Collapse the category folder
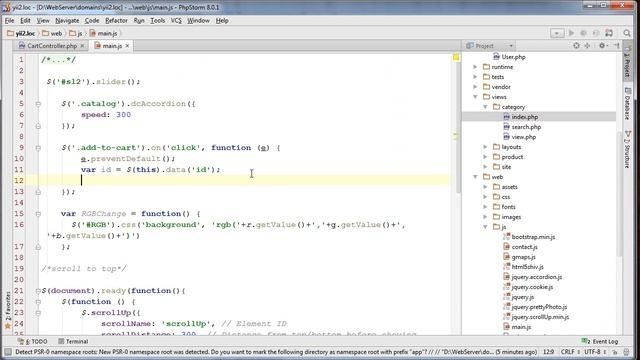Viewport: 640px width, 360px height. [485, 107]
